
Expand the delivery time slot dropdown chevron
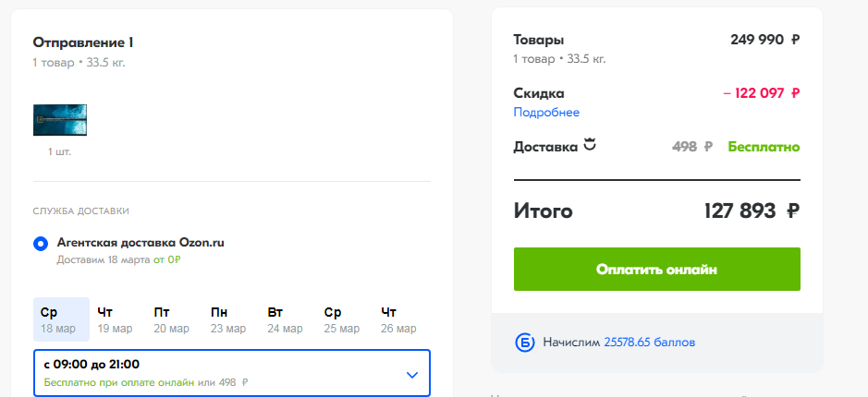(412, 374)
